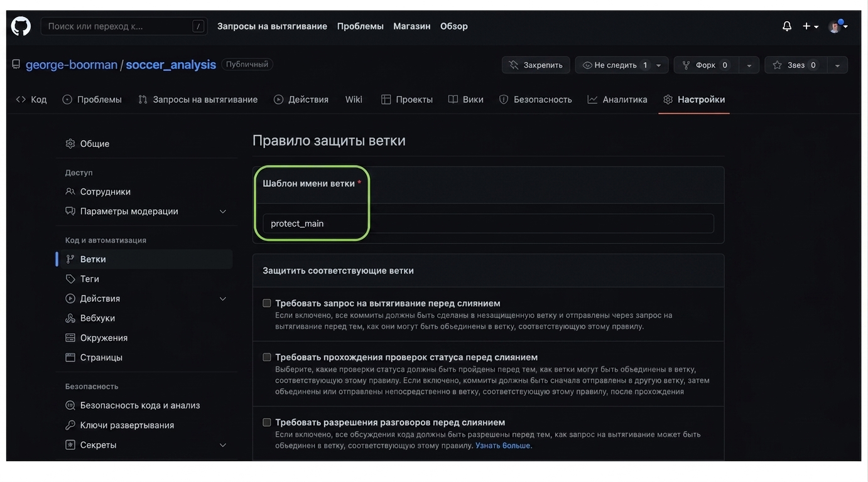This screenshot has height=482, width=868.
Task: Click asterisk icon next to Секреты
Action: coord(70,445)
